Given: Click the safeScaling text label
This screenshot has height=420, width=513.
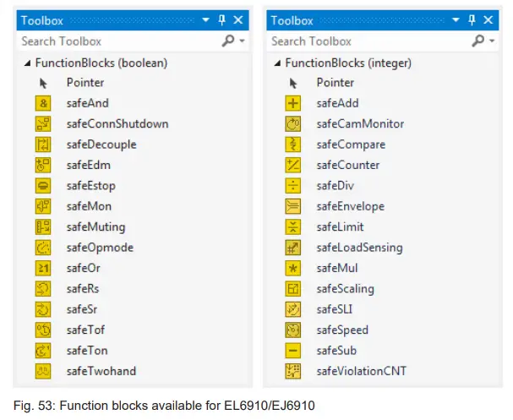Looking at the screenshot, I should coord(345,289).
